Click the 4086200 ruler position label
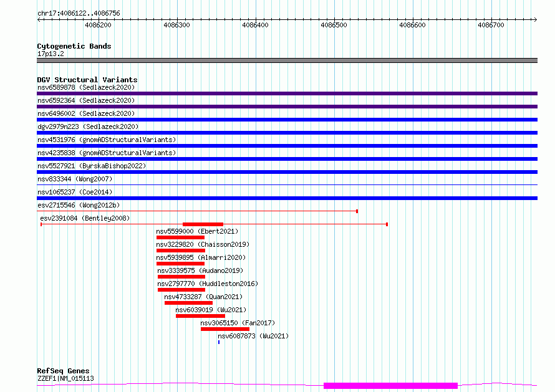This screenshot has width=555, height=392. 98,25
